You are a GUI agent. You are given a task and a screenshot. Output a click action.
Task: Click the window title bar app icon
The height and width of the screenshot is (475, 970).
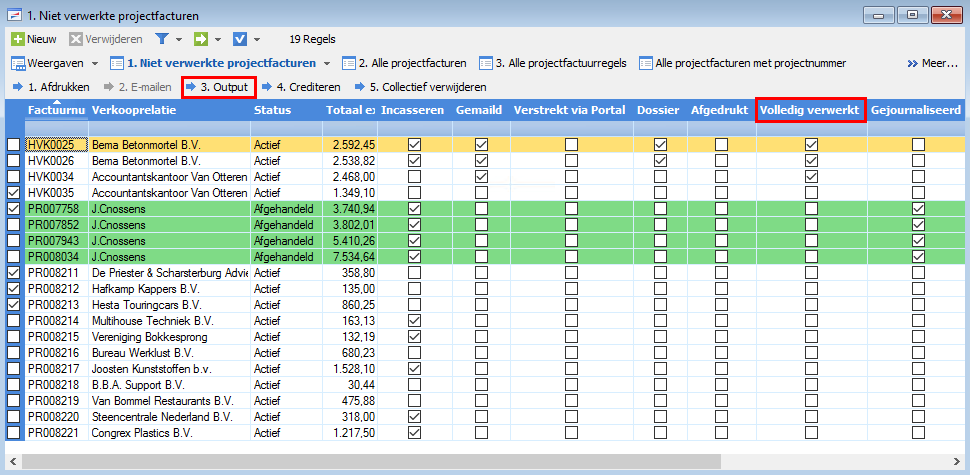[x=14, y=15]
